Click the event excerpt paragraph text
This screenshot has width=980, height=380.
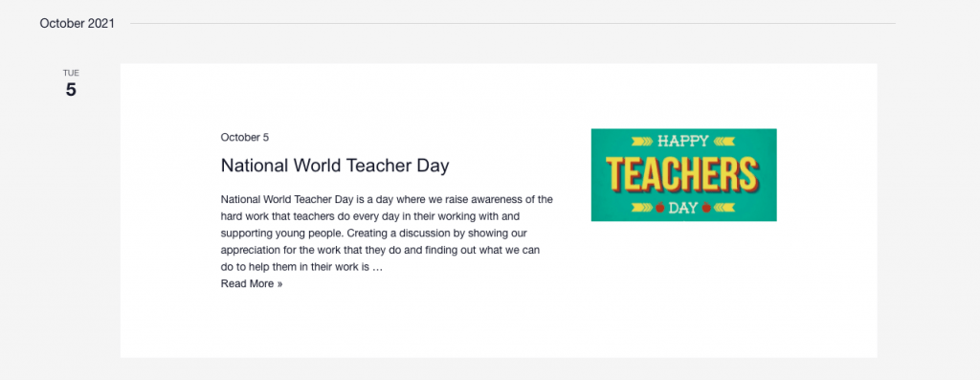click(x=387, y=234)
